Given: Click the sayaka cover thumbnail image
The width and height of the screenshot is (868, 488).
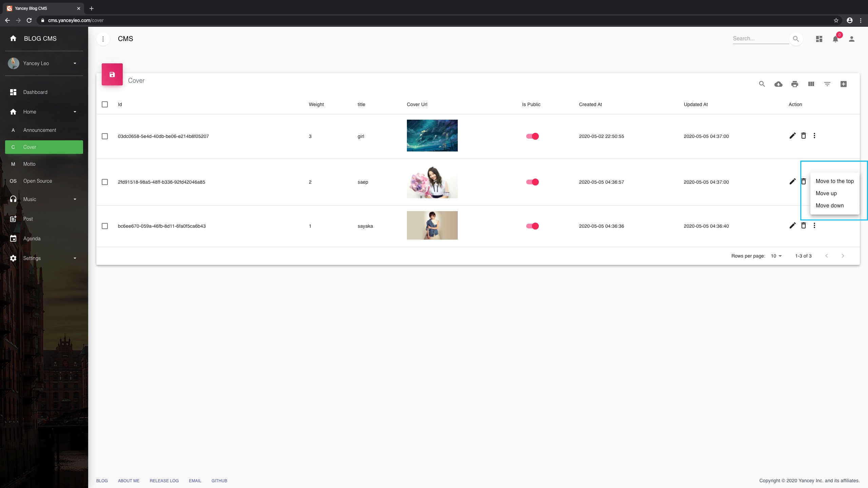Looking at the screenshot, I should 432,225.
